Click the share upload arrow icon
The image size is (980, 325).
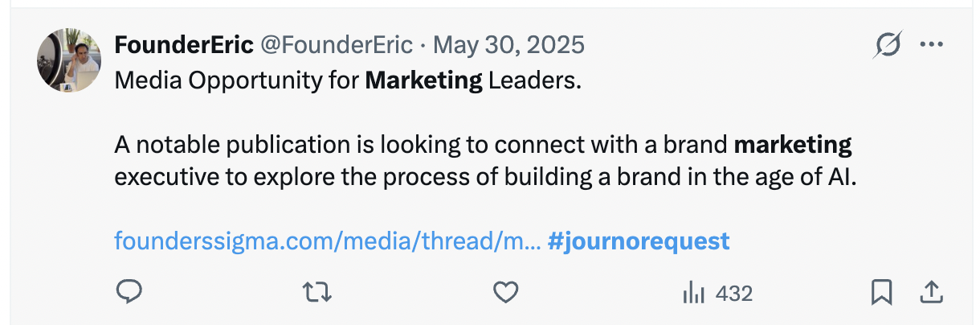click(931, 293)
